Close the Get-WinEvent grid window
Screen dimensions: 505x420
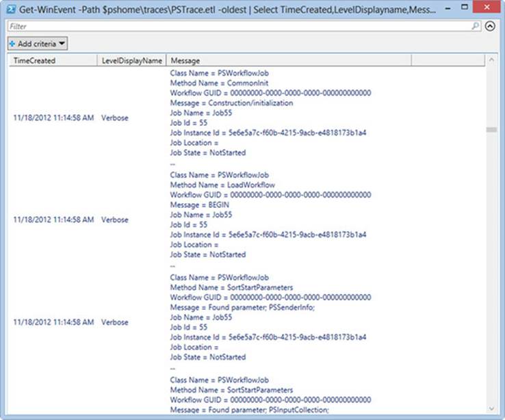click(487, 7)
